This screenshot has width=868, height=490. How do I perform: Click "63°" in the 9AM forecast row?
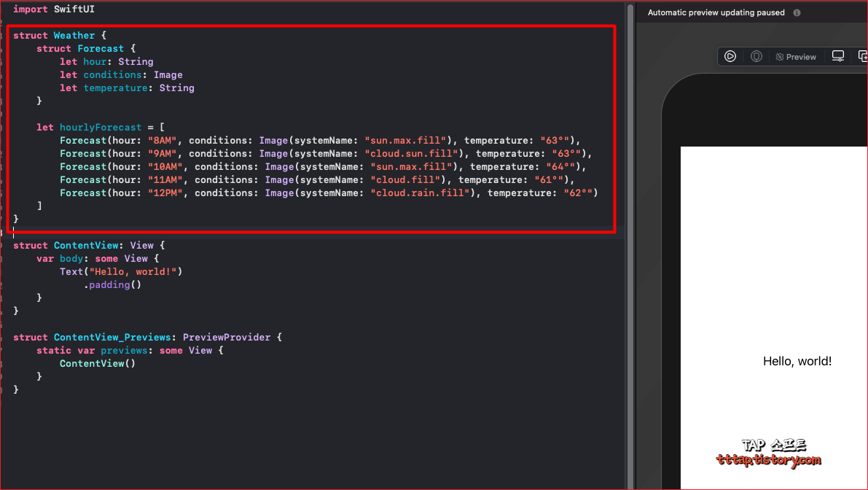tap(566, 154)
